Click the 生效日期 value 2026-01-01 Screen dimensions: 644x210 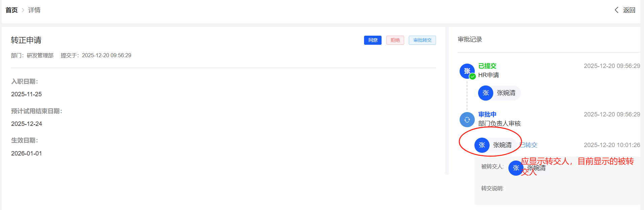click(27, 153)
